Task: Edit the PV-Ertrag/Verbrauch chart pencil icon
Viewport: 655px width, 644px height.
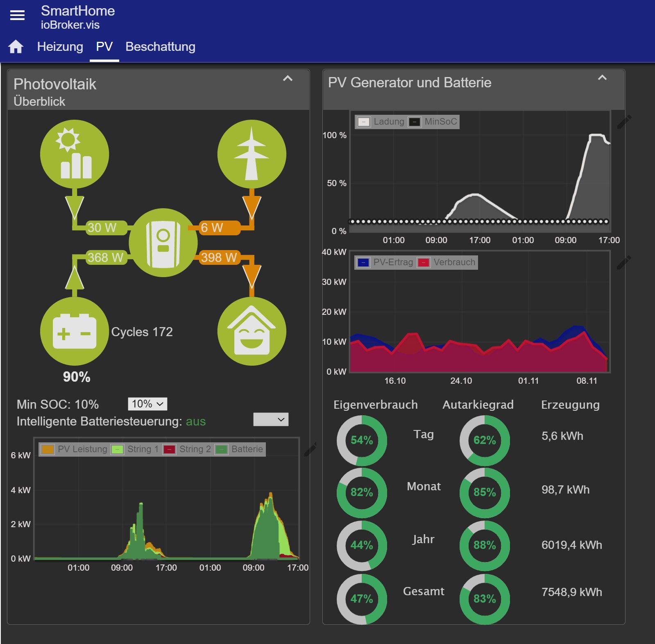Action: pyautogui.click(x=624, y=262)
